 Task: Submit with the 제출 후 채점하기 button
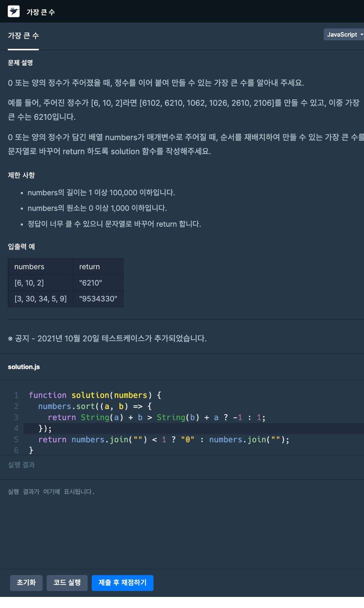click(122, 583)
